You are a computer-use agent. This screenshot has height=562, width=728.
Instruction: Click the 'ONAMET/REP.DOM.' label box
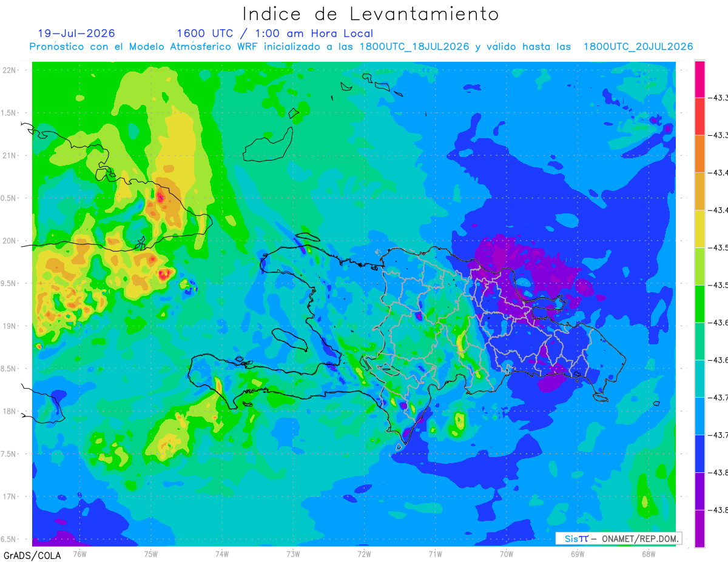click(619, 538)
